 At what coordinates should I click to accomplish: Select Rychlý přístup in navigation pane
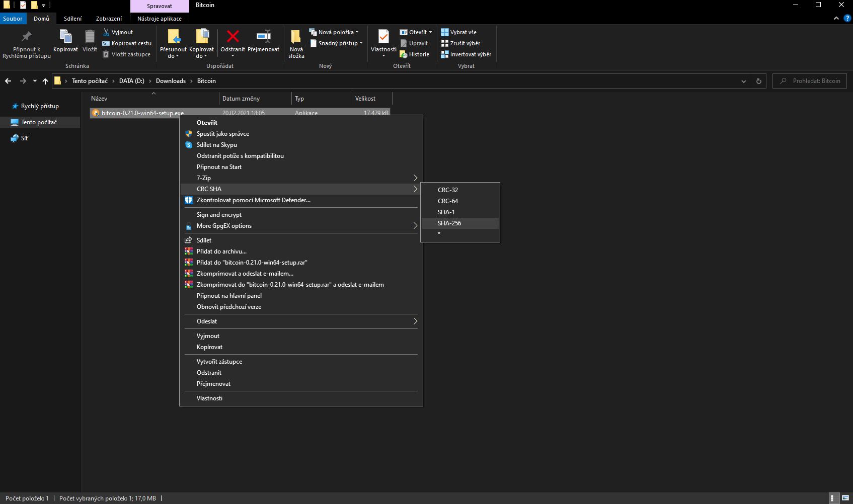click(40, 106)
